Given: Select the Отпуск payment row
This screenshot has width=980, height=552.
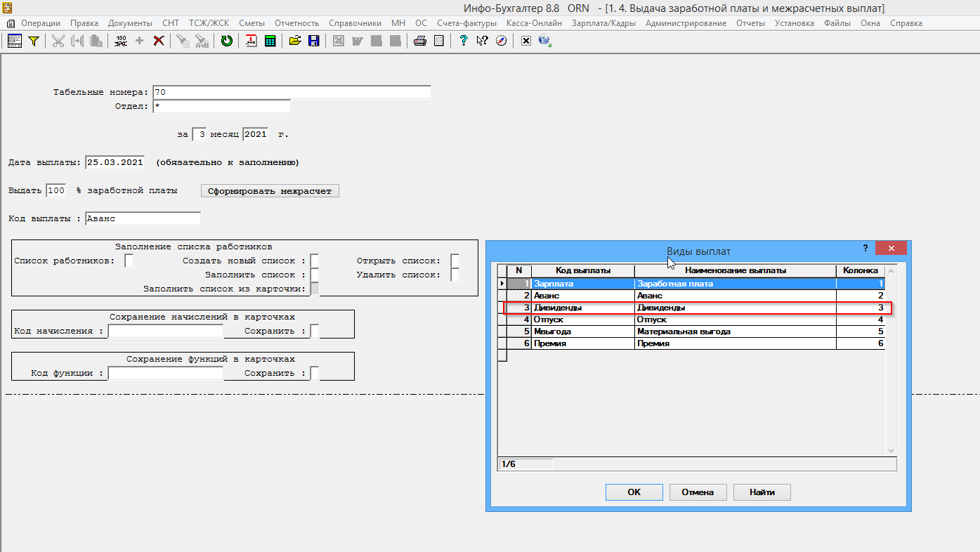Looking at the screenshot, I should (691, 320).
